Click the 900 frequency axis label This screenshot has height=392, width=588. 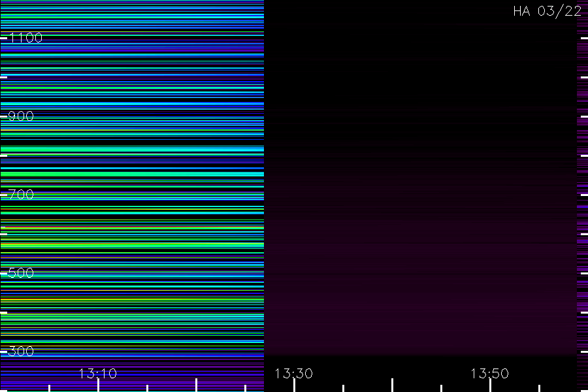tap(21, 116)
